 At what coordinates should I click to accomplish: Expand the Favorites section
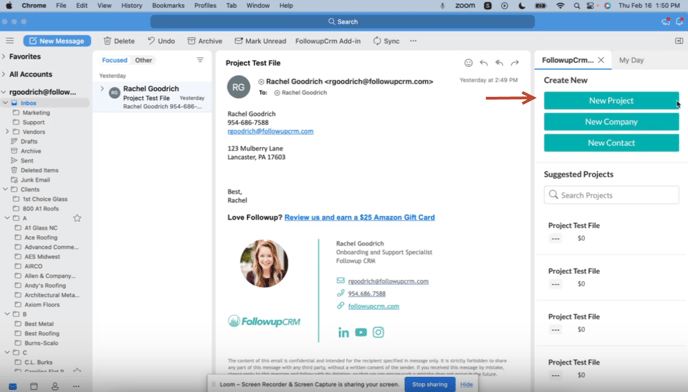[x=4, y=56]
